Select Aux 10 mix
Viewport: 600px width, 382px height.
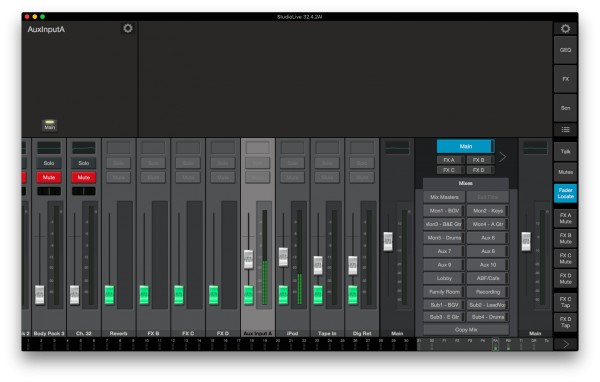pyautogui.click(x=488, y=264)
